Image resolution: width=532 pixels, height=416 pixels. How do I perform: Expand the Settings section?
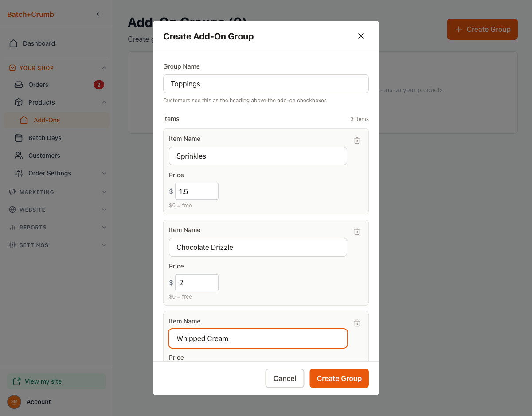[104, 245]
